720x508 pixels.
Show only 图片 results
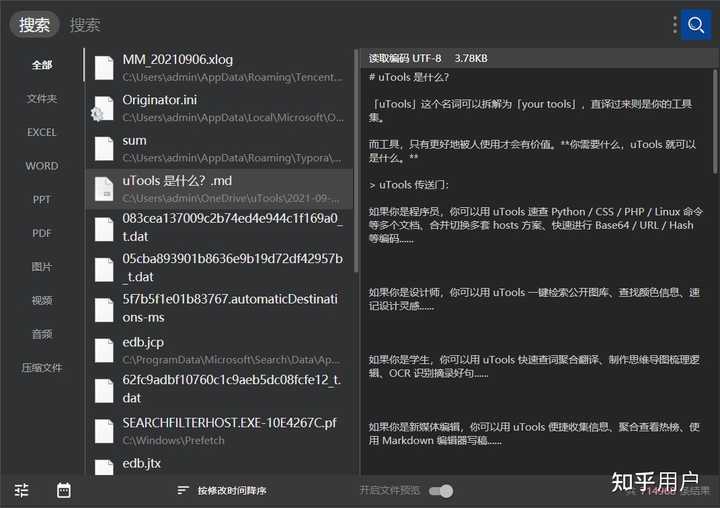click(x=42, y=267)
